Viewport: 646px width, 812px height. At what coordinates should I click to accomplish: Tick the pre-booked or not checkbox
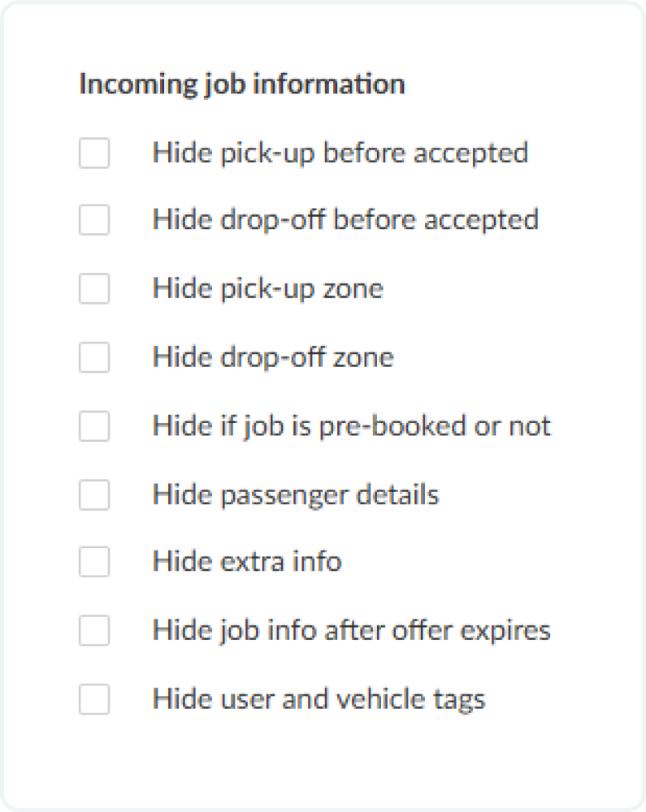coord(94,426)
